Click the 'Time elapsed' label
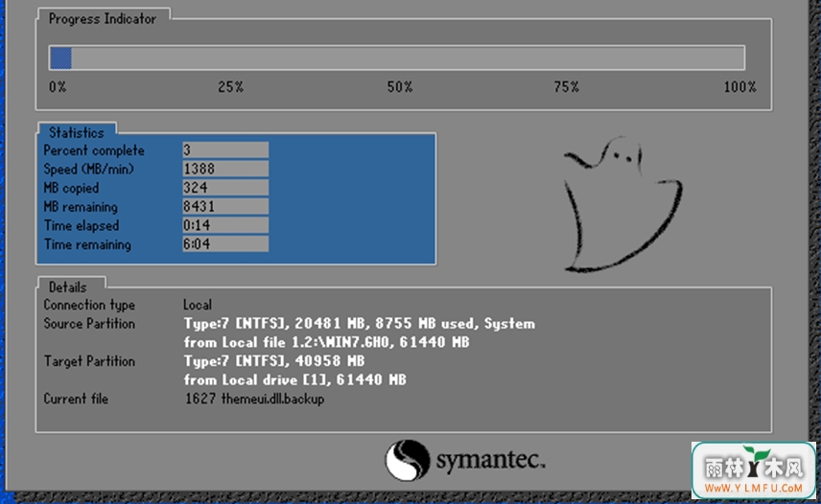The image size is (821, 504). pyautogui.click(x=82, y=226)
